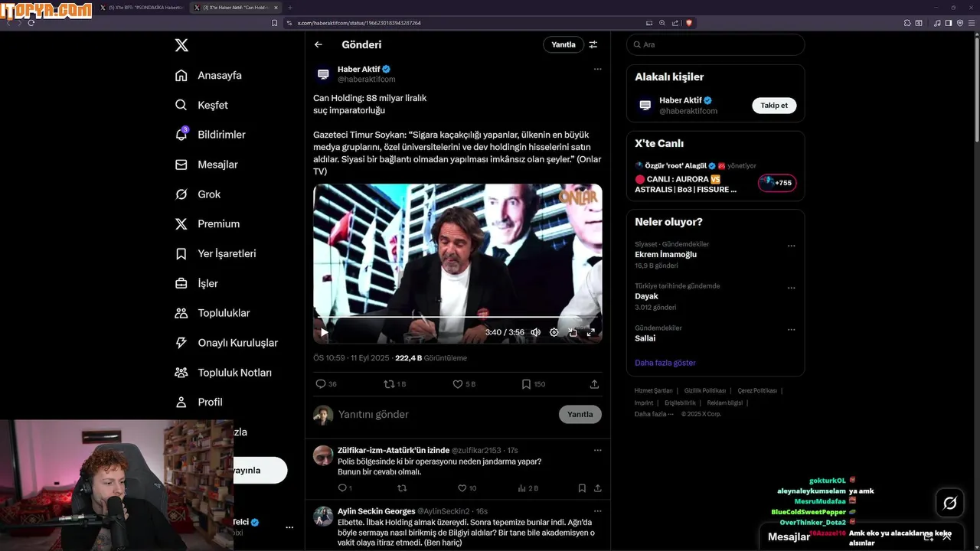Click Daha fazla göster link
Screen dimensions: 980x551
click(x=665, y=363)
